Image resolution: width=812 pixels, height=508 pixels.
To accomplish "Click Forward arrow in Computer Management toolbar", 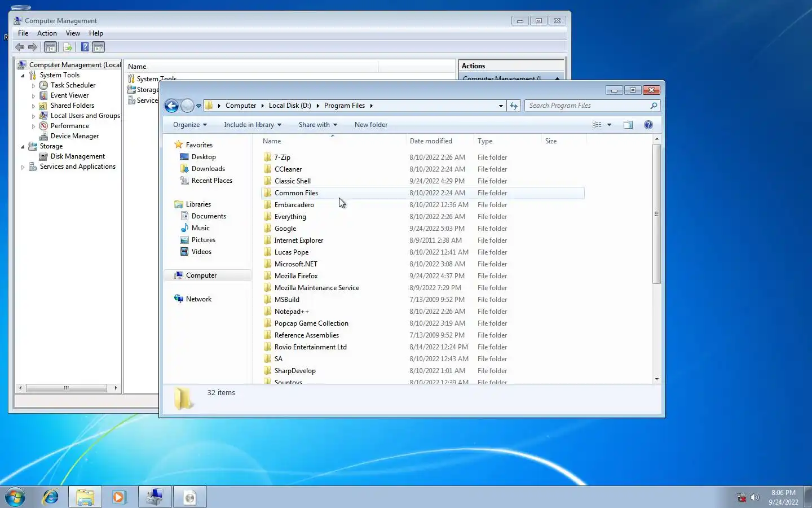I will click(33, 47).
